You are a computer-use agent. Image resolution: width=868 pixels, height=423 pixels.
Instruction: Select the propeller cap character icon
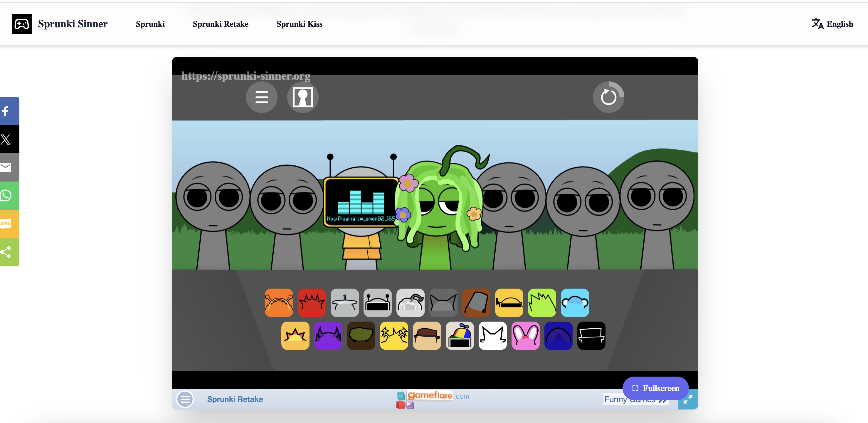(x=459, y=335)
